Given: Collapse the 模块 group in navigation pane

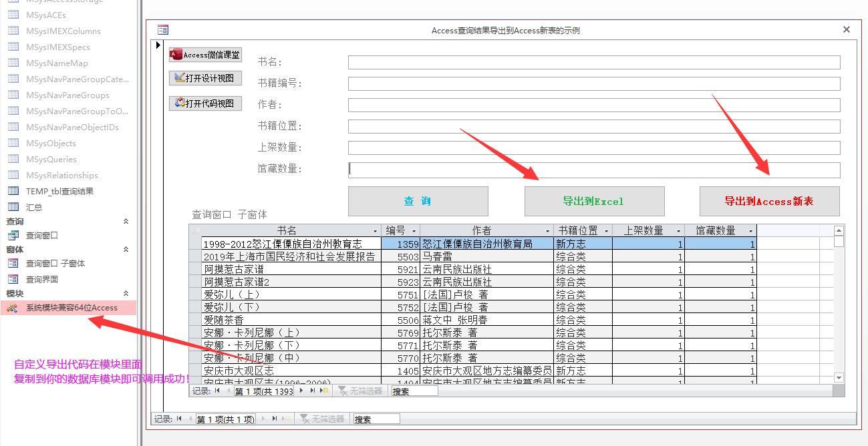Looking at the screenshot, I should pyautogui.click(x=126, y=294).
